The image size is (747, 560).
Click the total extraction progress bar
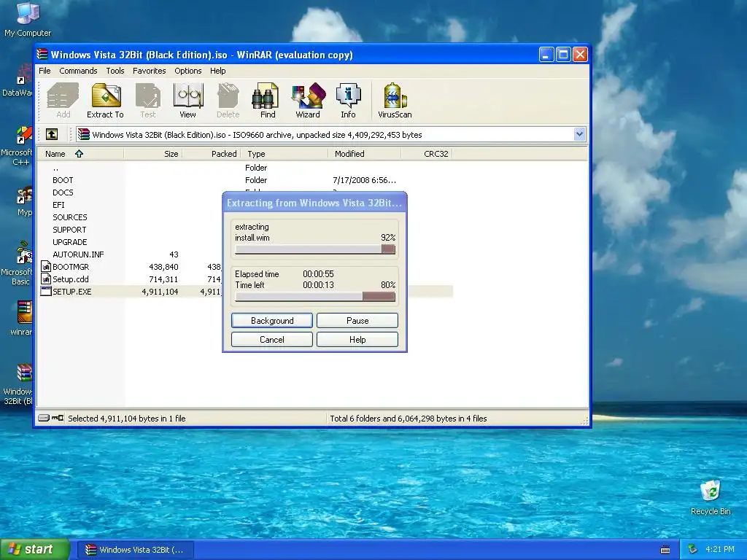pos(315,296)
